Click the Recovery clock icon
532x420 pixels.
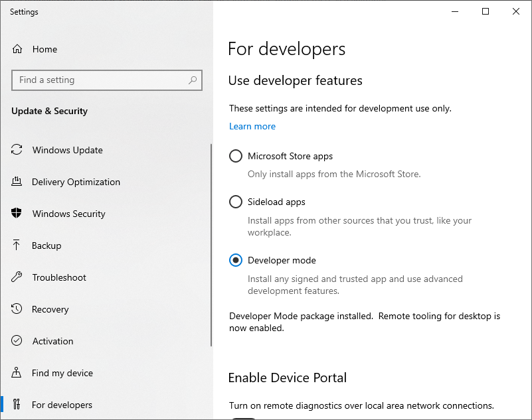tap(17, 309)
